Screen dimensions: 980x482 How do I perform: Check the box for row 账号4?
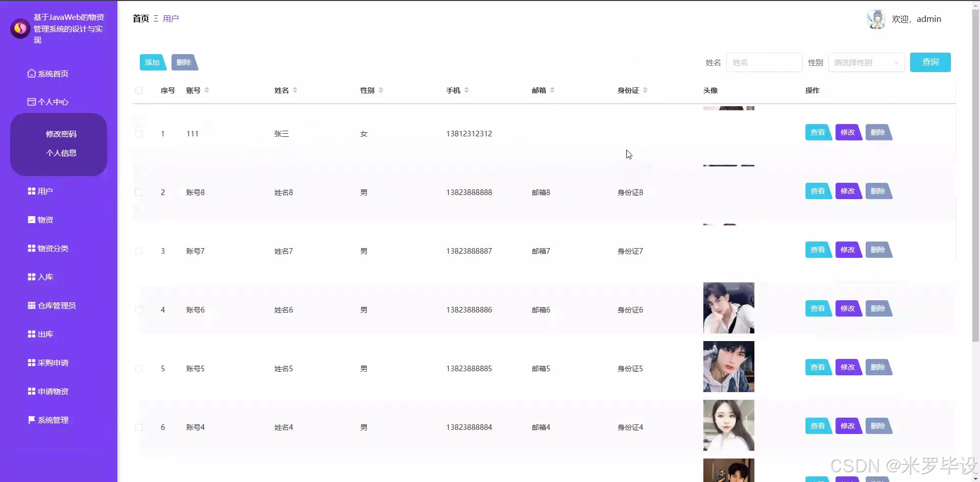[139, 427]
